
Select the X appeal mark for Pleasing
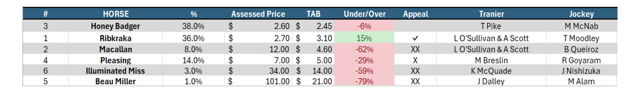(415, 60)
